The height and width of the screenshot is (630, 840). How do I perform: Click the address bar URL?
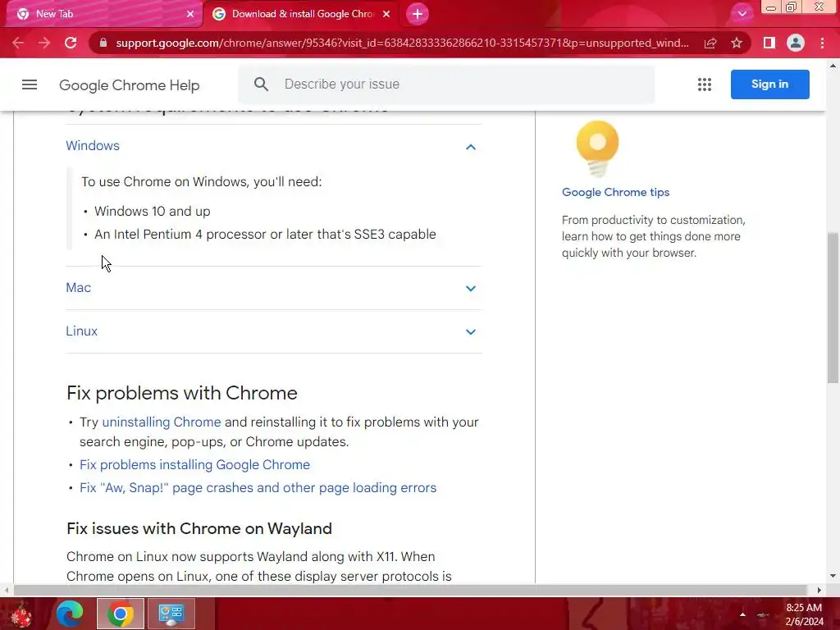click(x=402, y=43)
